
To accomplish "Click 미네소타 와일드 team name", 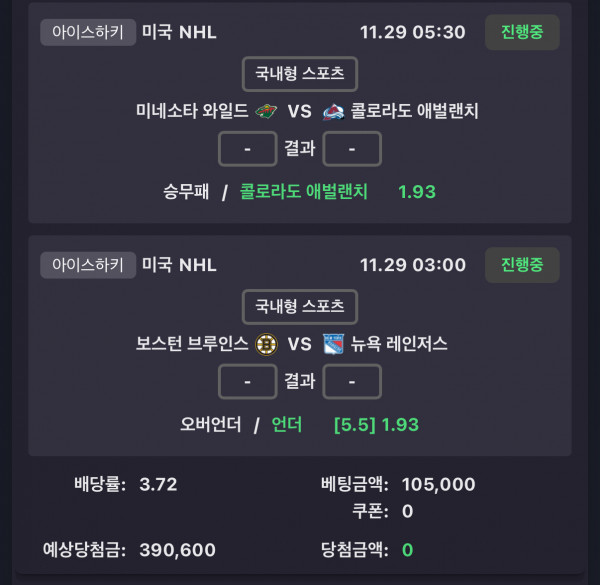I will click(x=192, y=111).
